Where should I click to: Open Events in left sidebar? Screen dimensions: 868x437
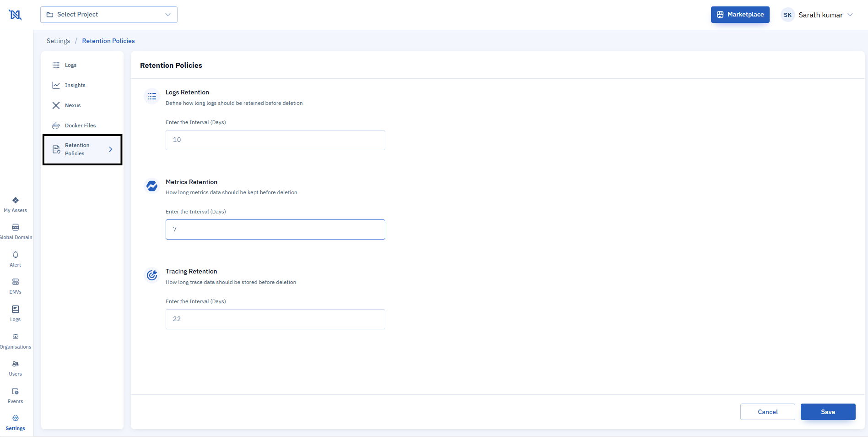click(x=16, y=396)
